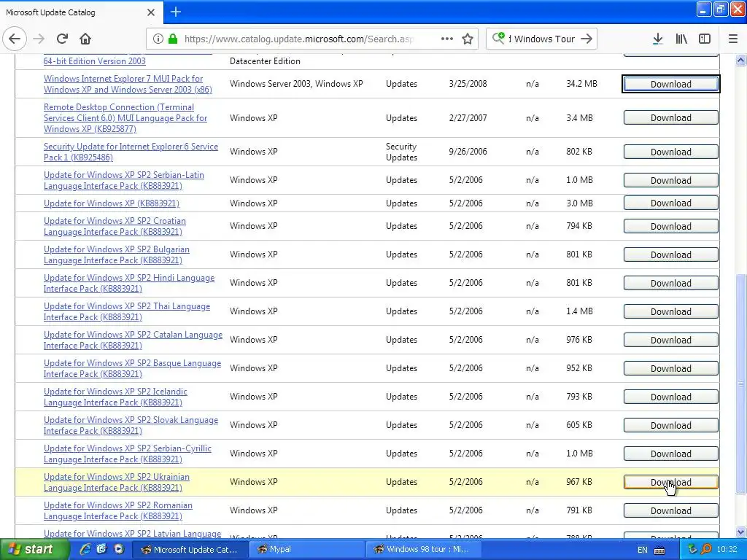Open Bulgarian Language Interface Pack link

tap(116, 254)
